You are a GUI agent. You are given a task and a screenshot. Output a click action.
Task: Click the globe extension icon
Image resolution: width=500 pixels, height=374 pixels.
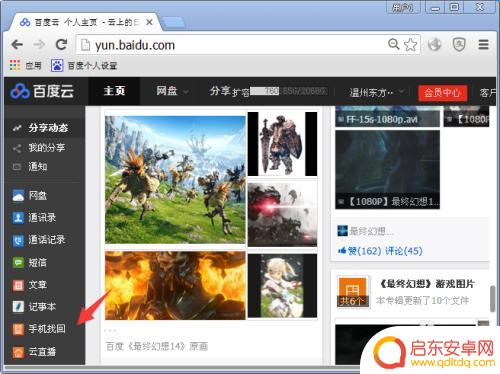[435, 44]
